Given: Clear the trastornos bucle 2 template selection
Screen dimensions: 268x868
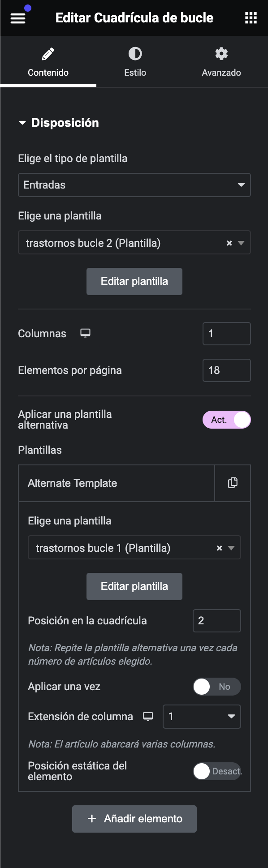Looking at the screenshot, I should pyautogui.click(x=229, y=243).
